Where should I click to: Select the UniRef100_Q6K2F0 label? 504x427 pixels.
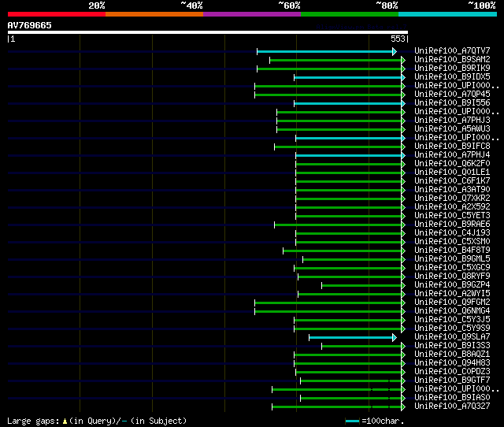tap(452, 164)
